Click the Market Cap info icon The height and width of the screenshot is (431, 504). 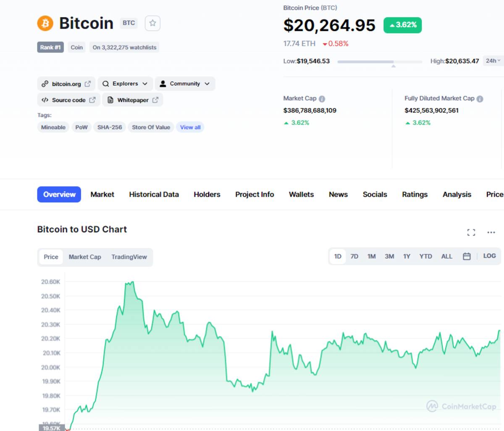[322, 99]
